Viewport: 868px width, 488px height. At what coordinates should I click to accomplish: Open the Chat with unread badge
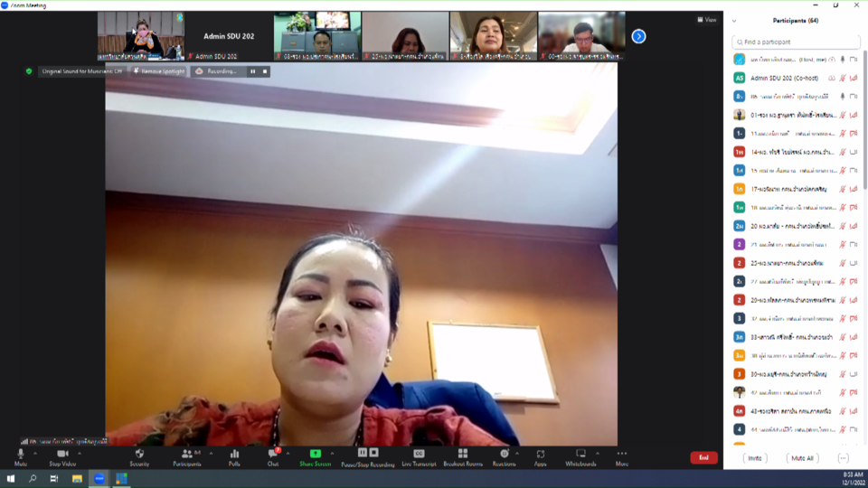tap(273, 457)
